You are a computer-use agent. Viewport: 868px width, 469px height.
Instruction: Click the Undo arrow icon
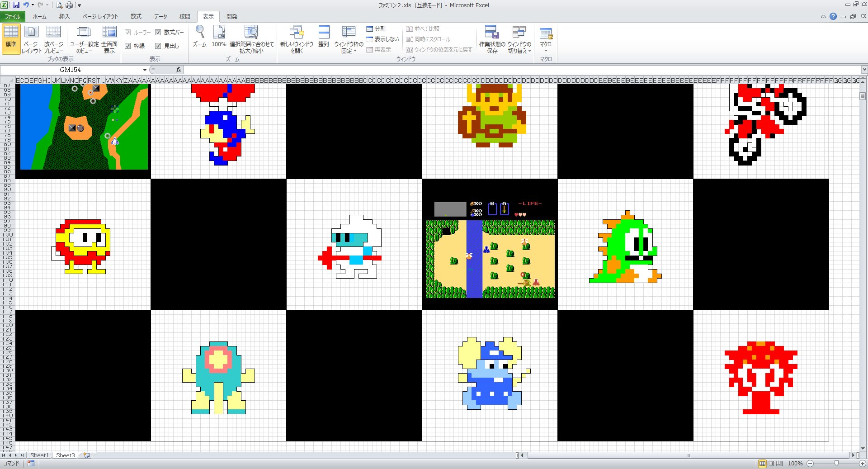click(x=26, y=5)
